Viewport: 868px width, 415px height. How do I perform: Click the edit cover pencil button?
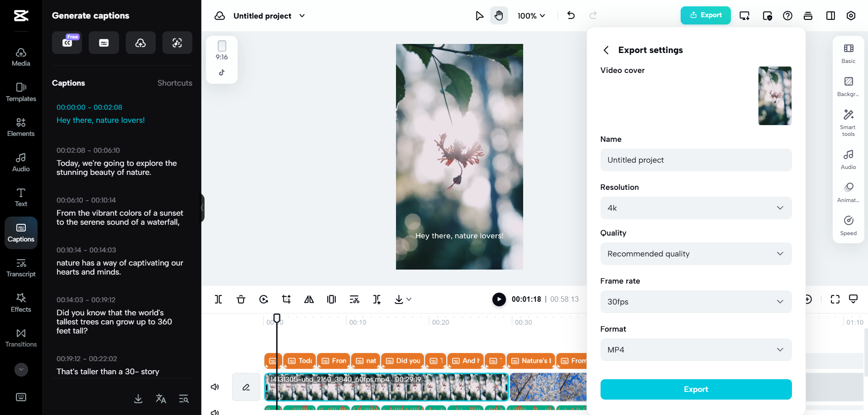246,387
